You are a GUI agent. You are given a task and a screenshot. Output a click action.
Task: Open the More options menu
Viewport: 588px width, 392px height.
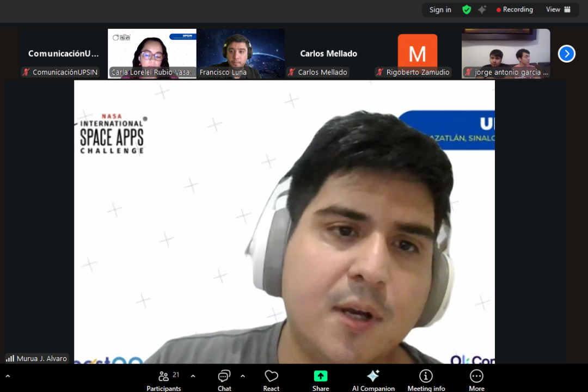[476, 379]
